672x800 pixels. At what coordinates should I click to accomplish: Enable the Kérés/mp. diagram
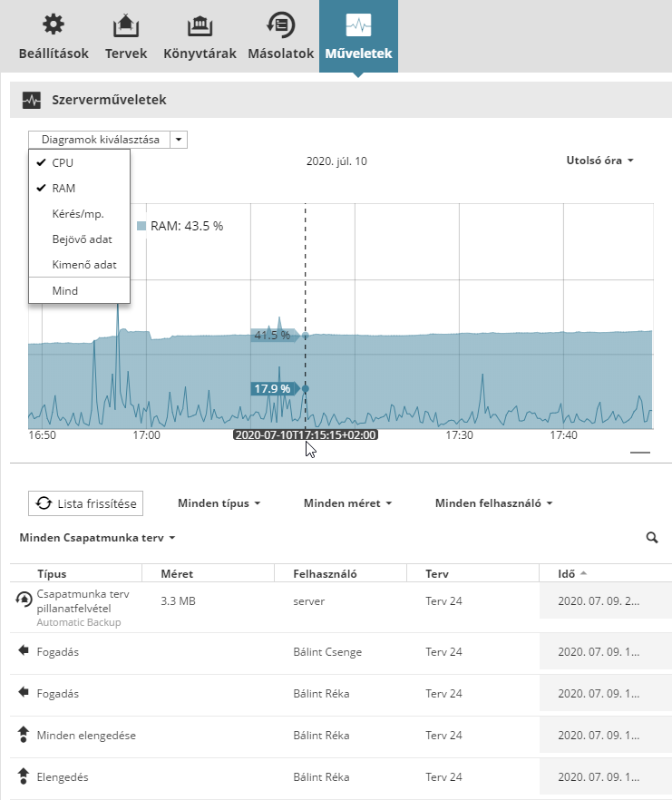click(78, 214)
